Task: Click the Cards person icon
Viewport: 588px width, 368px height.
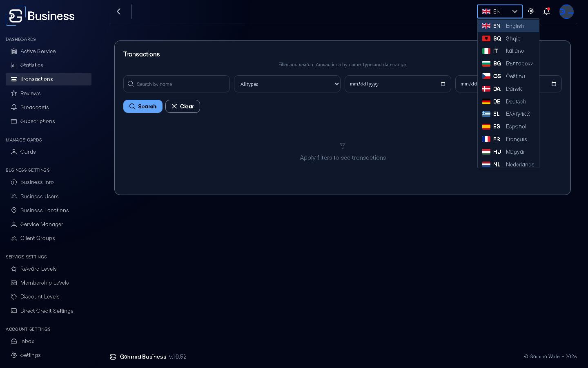Action: (x=14, y=152)
